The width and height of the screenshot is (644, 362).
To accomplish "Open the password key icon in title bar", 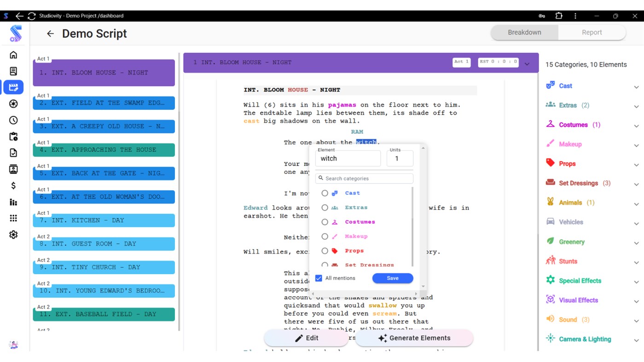I will click(x=542, y=16).
